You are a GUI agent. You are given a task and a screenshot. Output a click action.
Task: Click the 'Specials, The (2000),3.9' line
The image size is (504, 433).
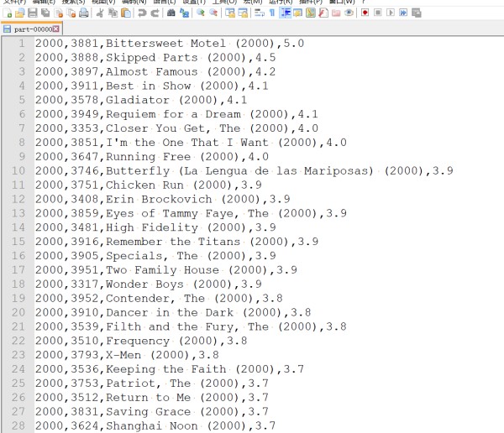(155, 256)
